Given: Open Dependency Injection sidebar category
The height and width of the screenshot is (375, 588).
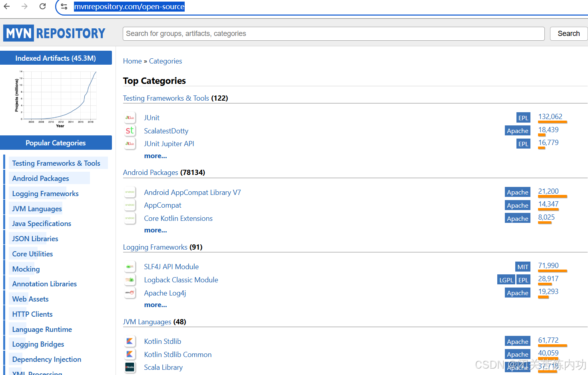Looking at the screenshot, I should point(47,359).
